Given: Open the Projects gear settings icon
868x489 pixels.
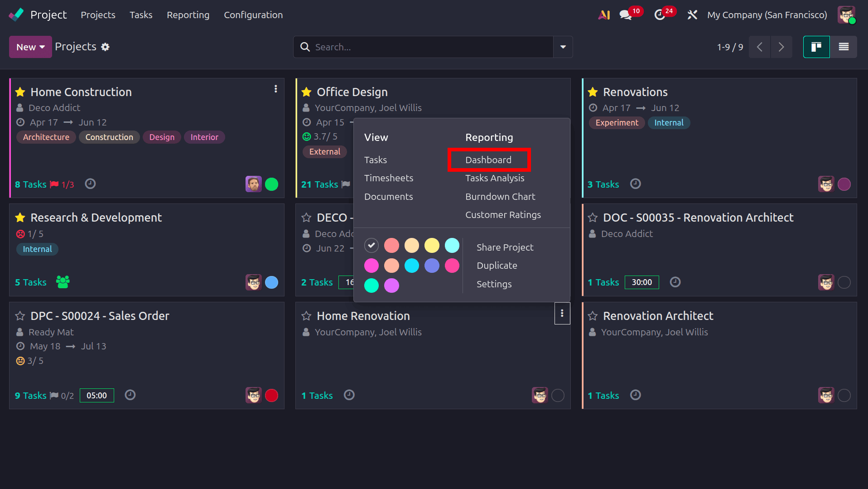Looking at the screenshot, I should coord(105,47).
